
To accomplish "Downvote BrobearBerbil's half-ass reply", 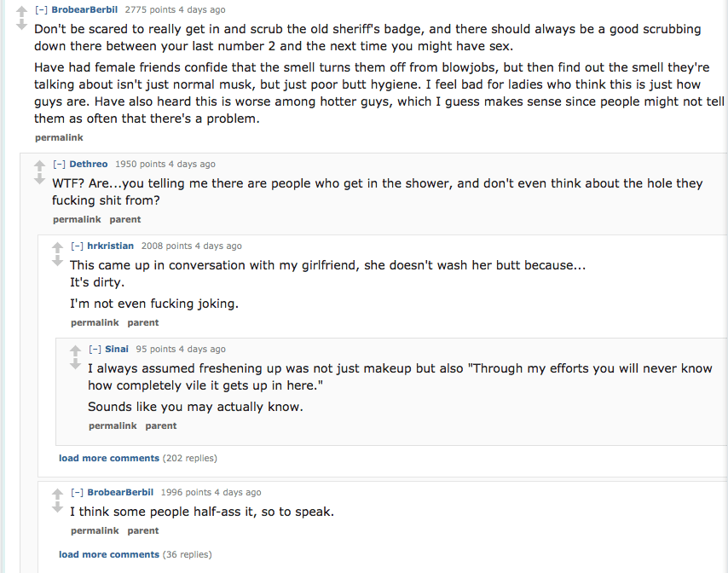I will coord(57,507).
